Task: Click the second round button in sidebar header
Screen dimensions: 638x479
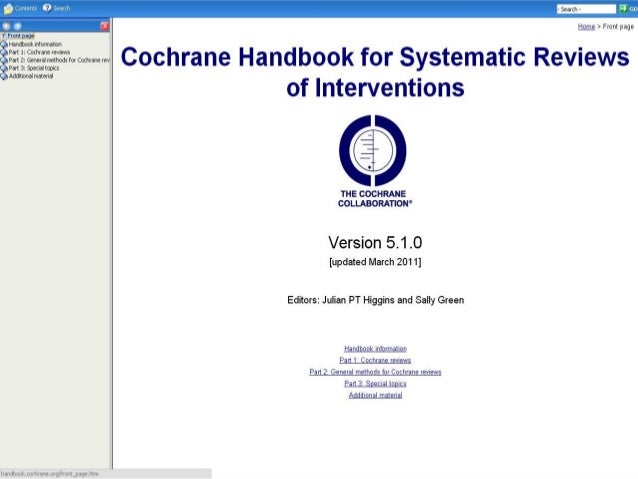Action: click(x=17, y=26)
